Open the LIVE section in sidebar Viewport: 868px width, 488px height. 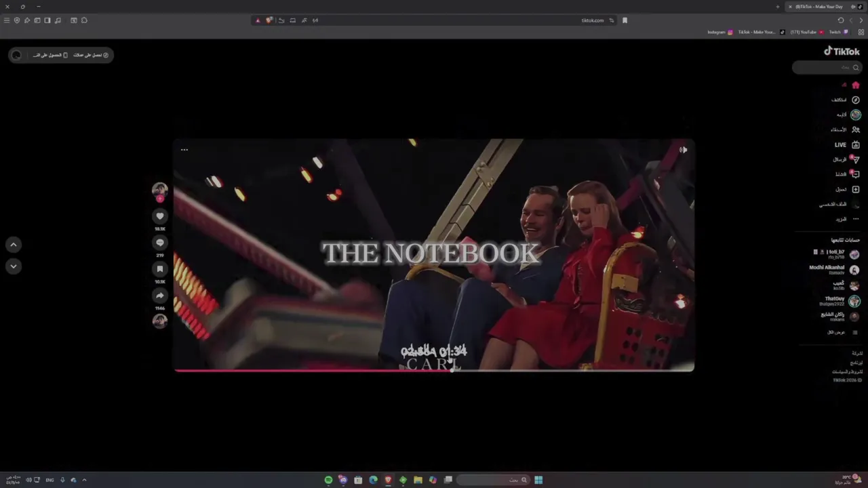(x=847, y=144)
